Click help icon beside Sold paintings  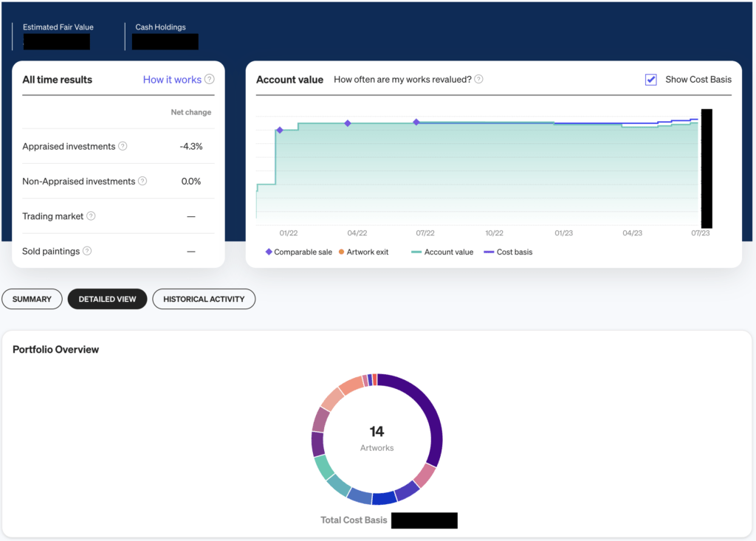click(x=87, y=251)
